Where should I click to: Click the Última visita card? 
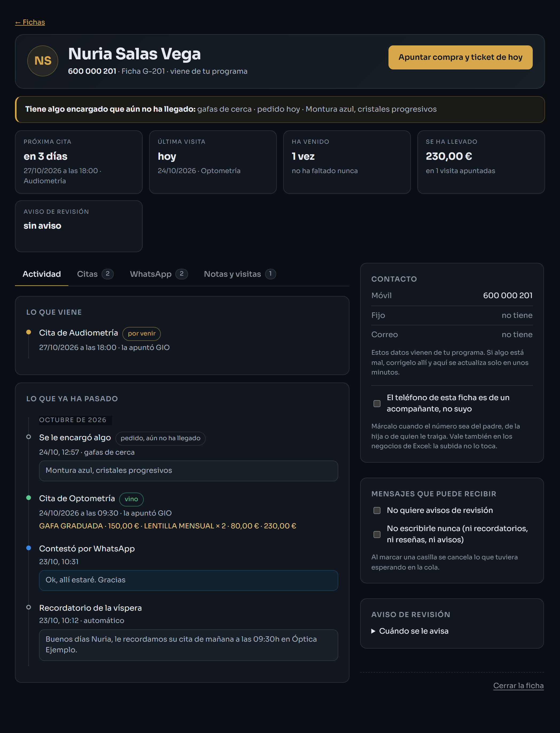point(213,162)
